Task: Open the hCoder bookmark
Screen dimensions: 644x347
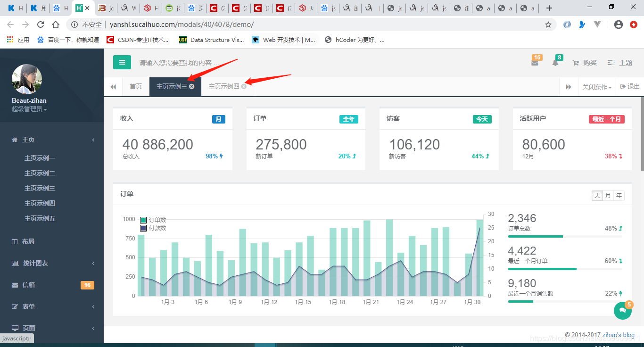Action: click(355, 40)
